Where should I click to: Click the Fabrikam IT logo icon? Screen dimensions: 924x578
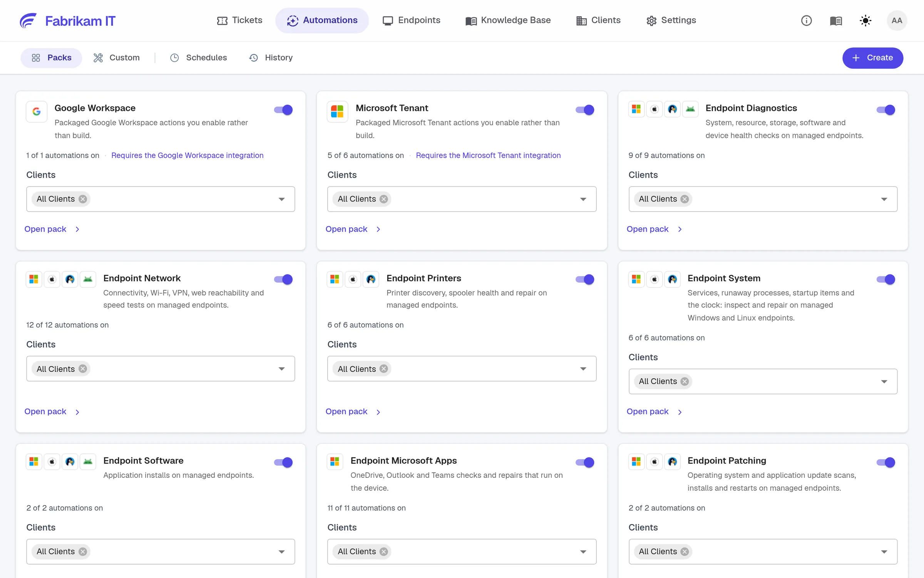click(x=28, y=20)
